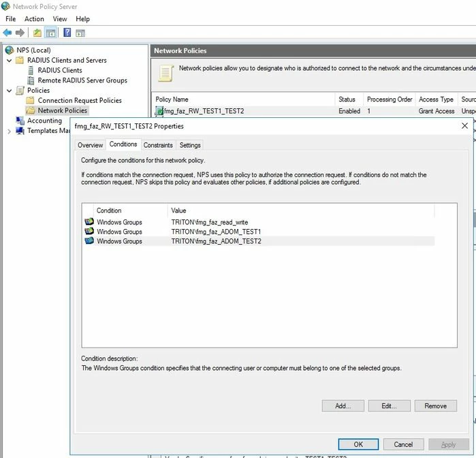This screenshot has height=458, width=476.
Task: Toggle the Show/Hide Console Tree icon
Action: click(50, 33)
